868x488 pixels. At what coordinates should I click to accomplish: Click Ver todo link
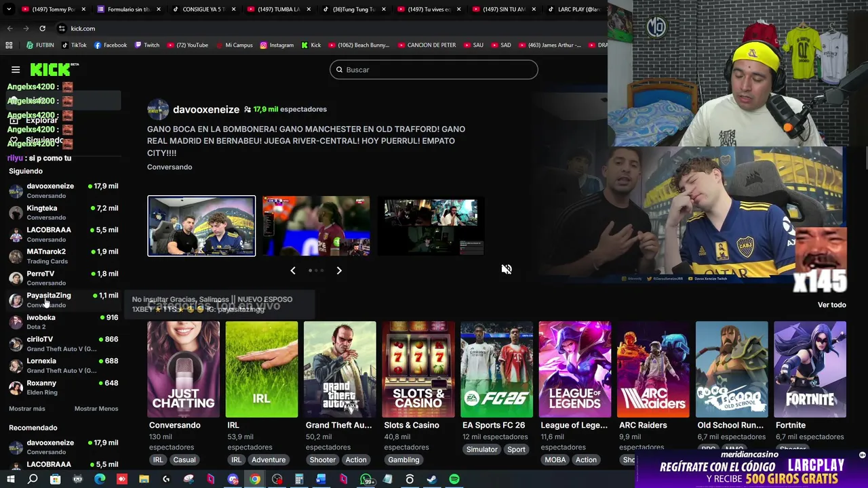[x=831, y=305]
